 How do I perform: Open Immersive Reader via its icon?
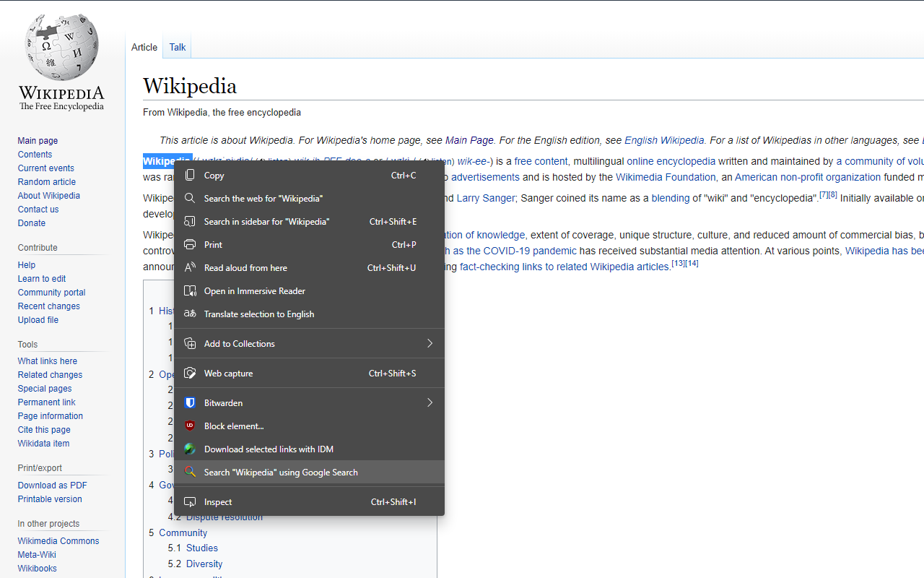(x=189, y=290)
